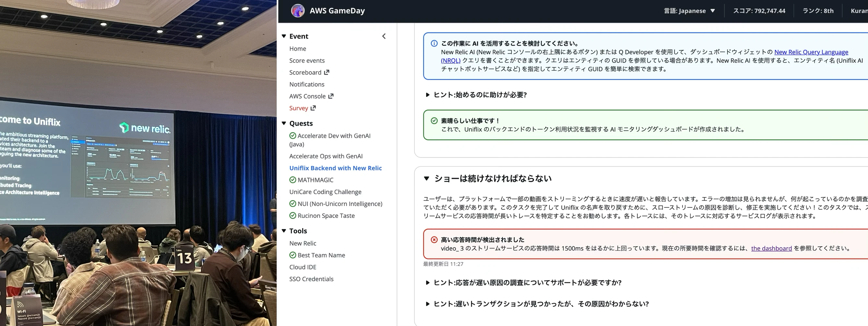Viewport: 868px width, 326px height.
Task: Select the UniCare Coding Challenge quest
Action: 325,192
